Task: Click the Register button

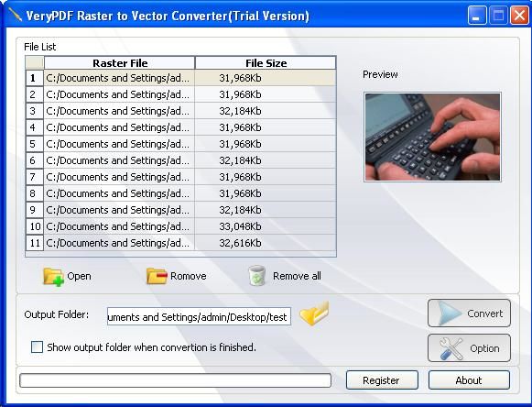Action: pos(382,380)
